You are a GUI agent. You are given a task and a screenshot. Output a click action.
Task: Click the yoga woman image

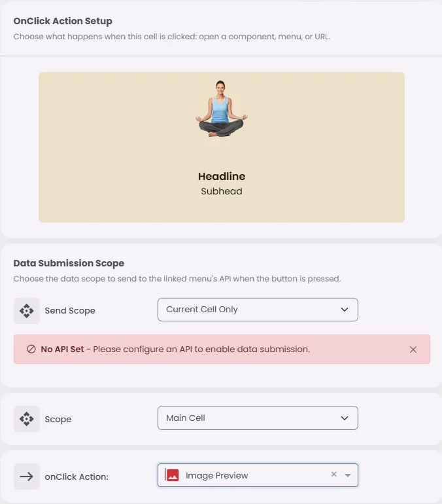point(222,109)
